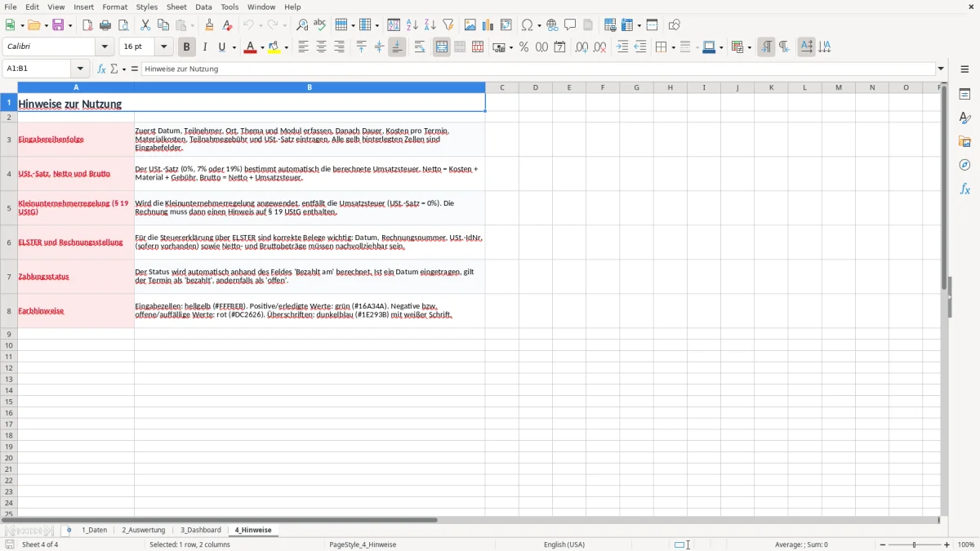Screen dimensions: 980x551
Task: Run the spelling check
Action: pyautogui.click(x=319, y=25)
